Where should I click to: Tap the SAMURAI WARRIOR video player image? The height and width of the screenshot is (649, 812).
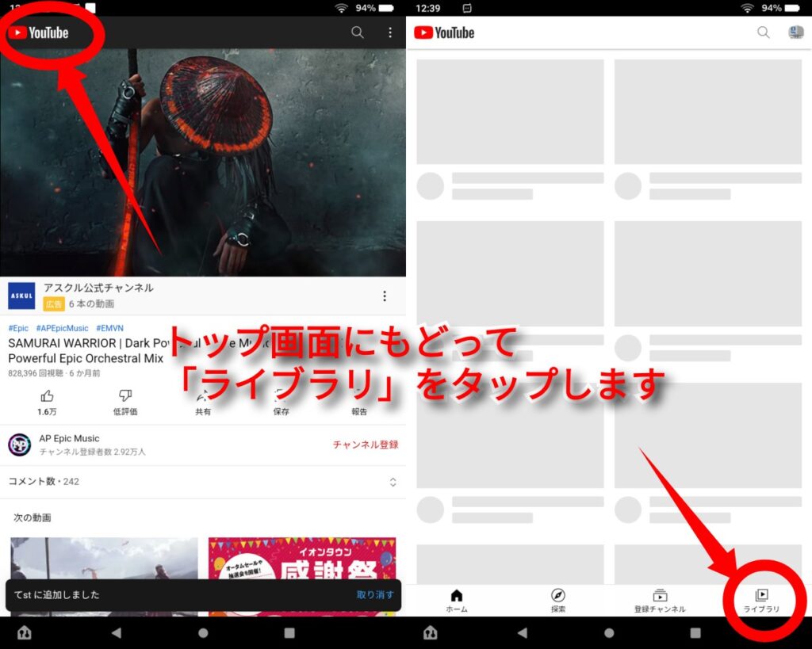click(x=203, y=162)
